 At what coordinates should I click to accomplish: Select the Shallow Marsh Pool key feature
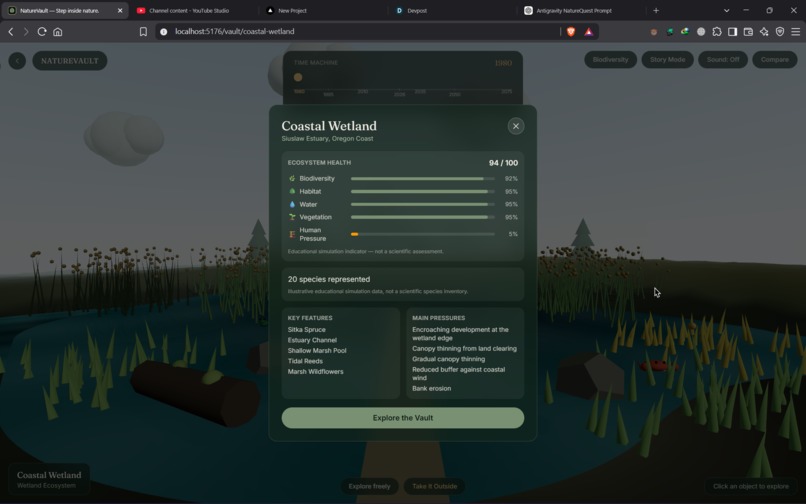317,351
